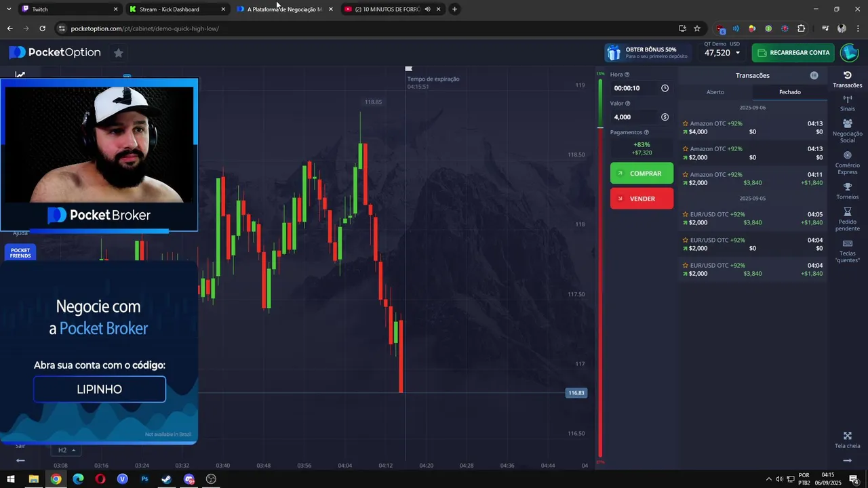The height and width of the screenshot is (488, 868).
Task: Click the red VENDER sell button
Action: [x=642, y=199]
